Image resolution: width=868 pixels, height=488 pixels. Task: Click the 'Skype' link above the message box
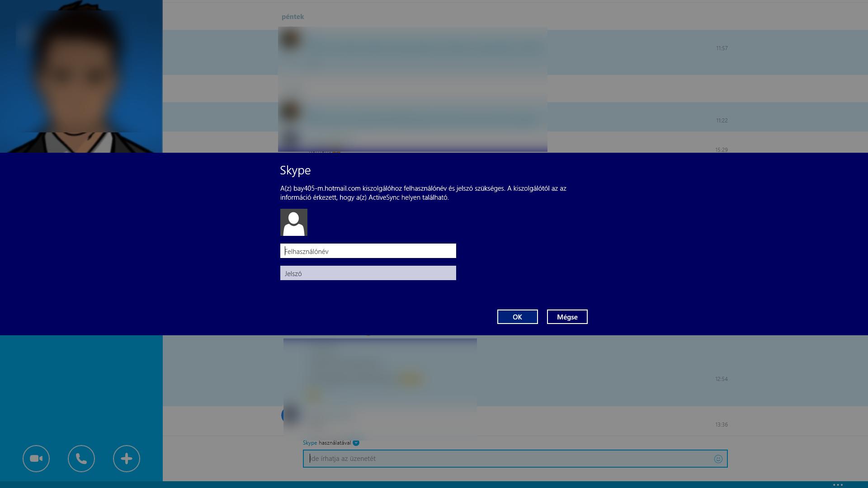click(310, 443)
